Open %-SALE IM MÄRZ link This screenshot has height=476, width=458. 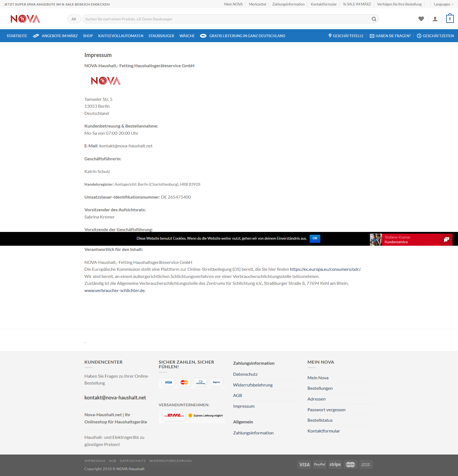click(x=357, y=4)
